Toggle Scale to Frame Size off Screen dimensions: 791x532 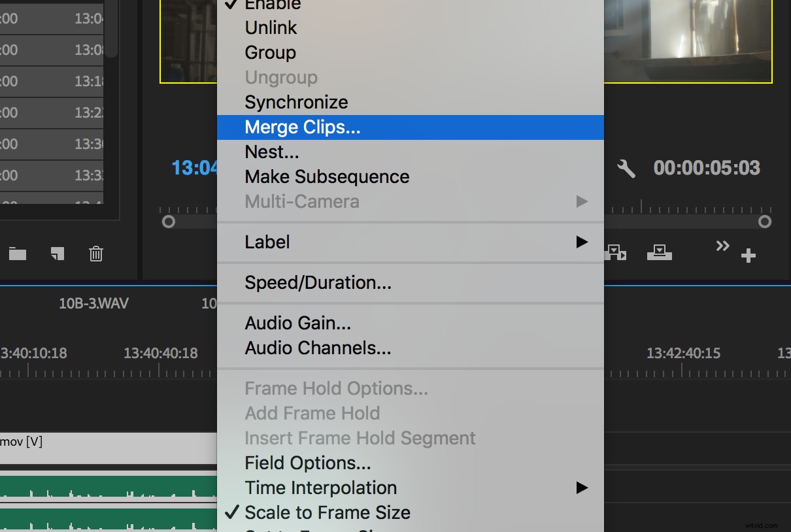point(327,512)
